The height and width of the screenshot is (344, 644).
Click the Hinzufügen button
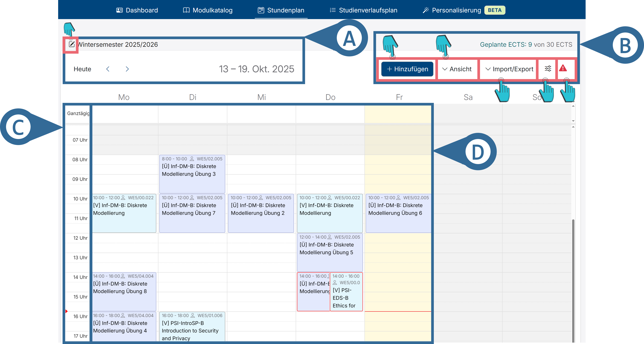[407, 69]
